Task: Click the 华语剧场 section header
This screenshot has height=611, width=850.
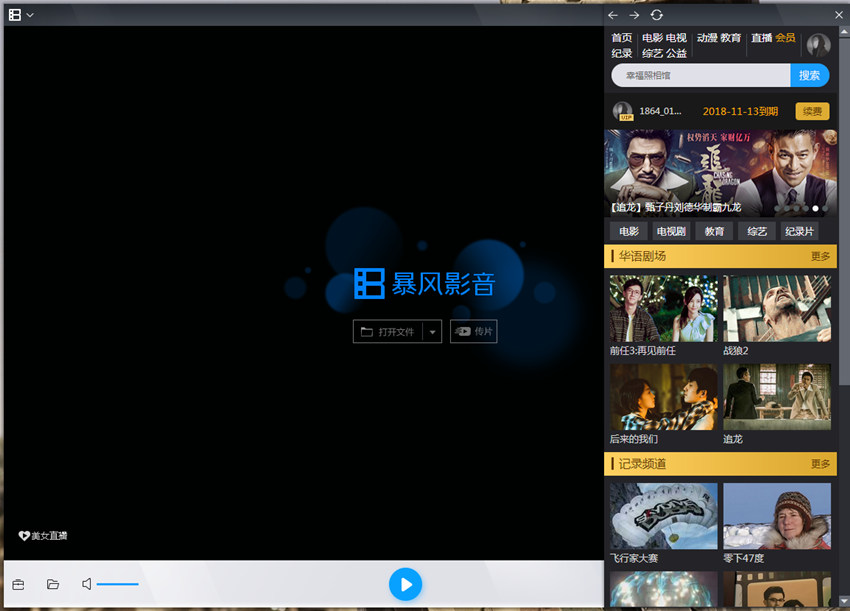Action: [720, 256]
